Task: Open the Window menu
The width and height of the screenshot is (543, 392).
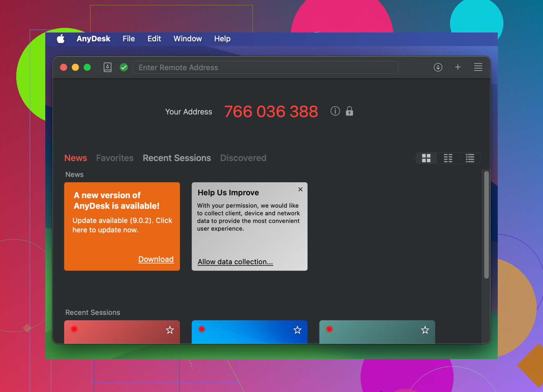Action: 187,39
